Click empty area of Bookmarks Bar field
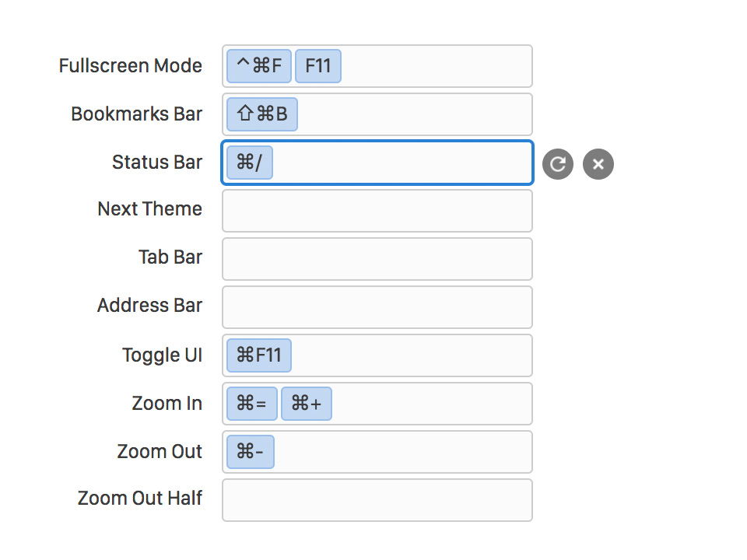 (415, 114)
